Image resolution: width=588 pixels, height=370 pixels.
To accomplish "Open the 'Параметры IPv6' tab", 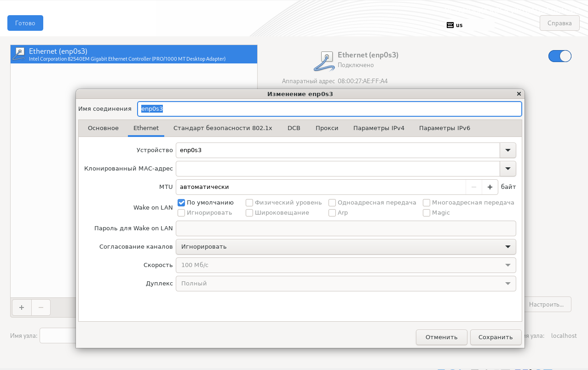I will [444, 128].
